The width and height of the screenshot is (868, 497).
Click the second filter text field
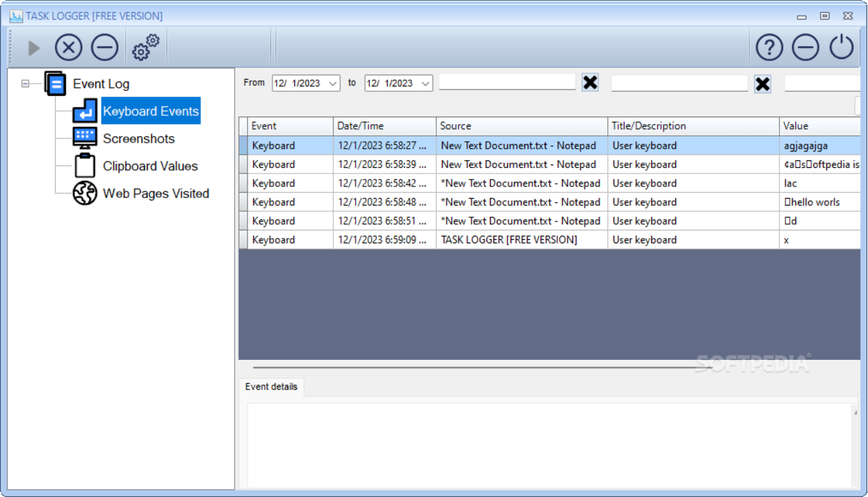tap(679, 83)
